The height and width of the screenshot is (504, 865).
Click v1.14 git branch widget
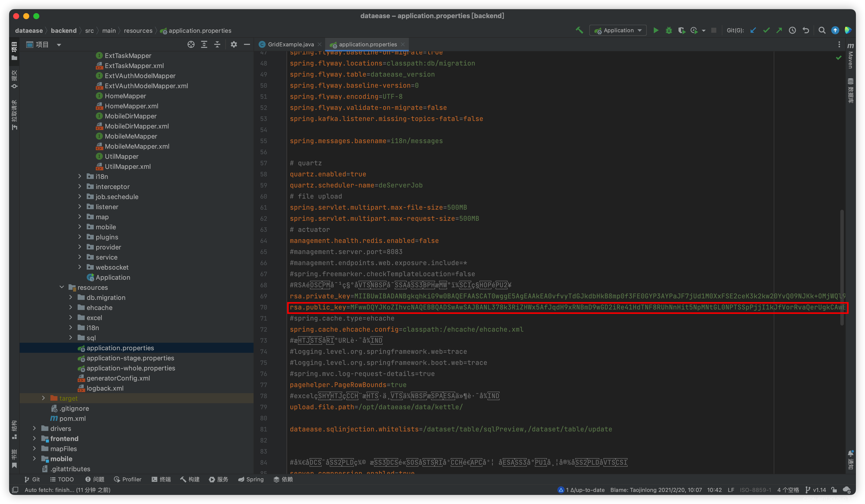(x=816, y=490)
